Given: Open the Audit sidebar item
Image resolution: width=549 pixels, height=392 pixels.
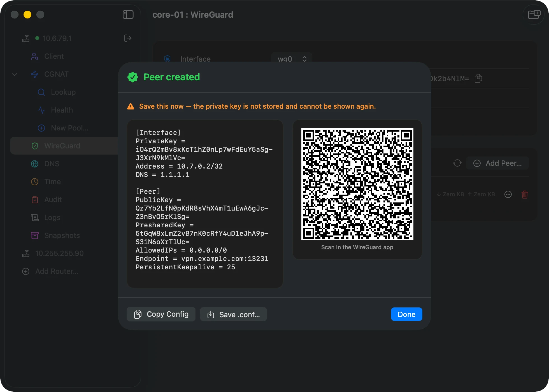Looking at the screenshot, I should tap(64, 200).
